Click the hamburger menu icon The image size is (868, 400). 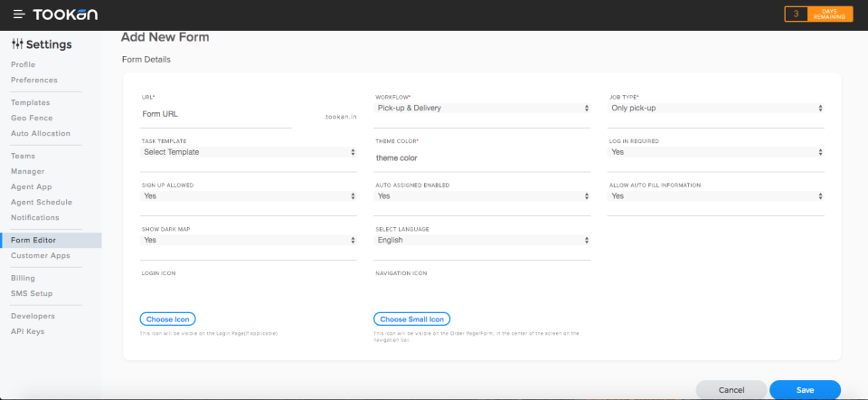coord(18,14)
